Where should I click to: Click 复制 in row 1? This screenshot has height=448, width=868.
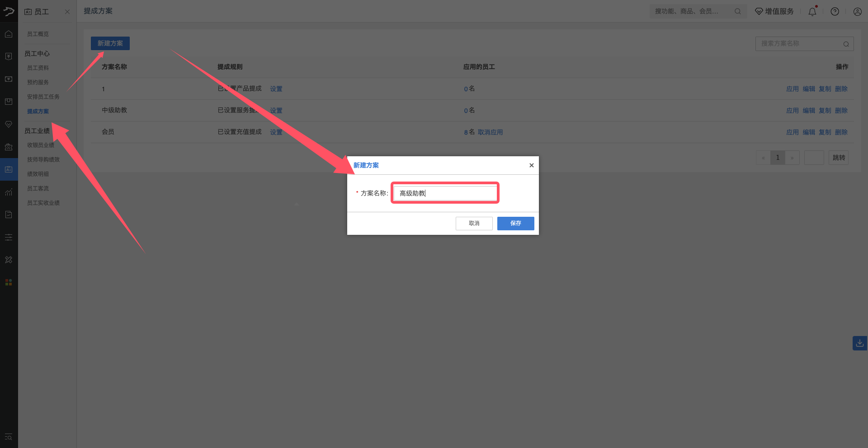(825, 89)
